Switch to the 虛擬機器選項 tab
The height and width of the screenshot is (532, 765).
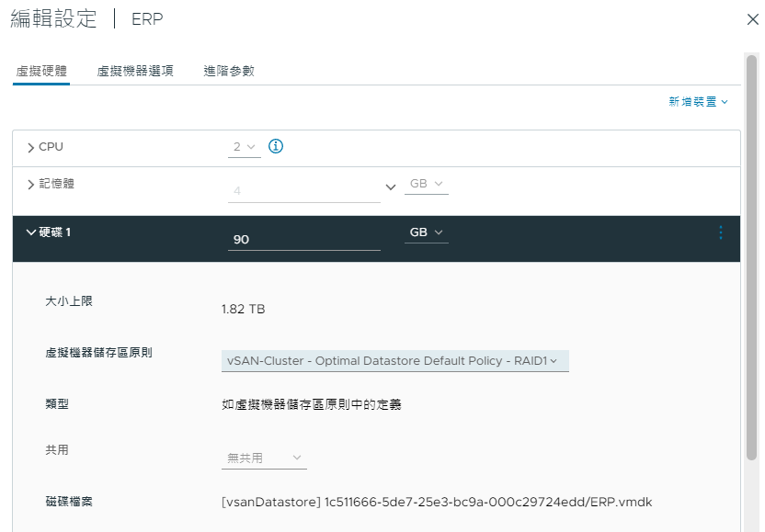coord(135,71)
